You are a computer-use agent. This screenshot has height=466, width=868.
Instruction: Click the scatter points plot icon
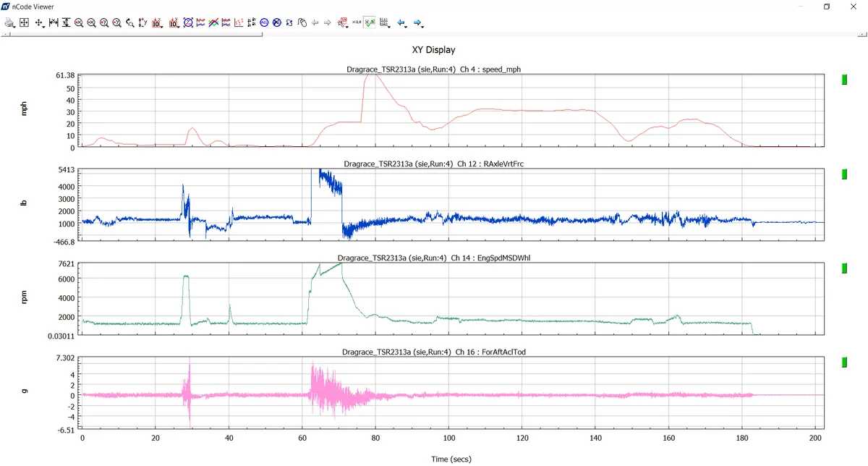(239, 22)
